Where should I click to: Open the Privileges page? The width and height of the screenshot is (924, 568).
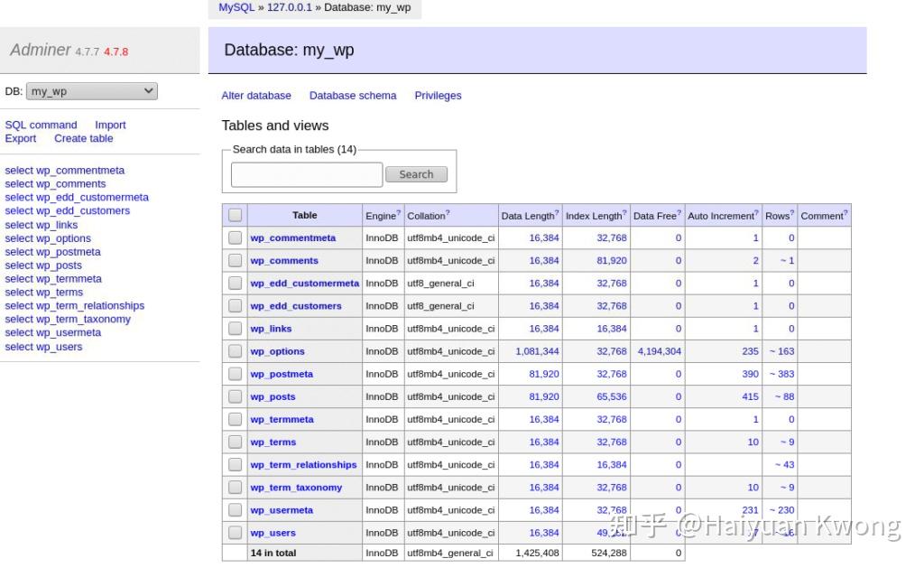point(438,95)
